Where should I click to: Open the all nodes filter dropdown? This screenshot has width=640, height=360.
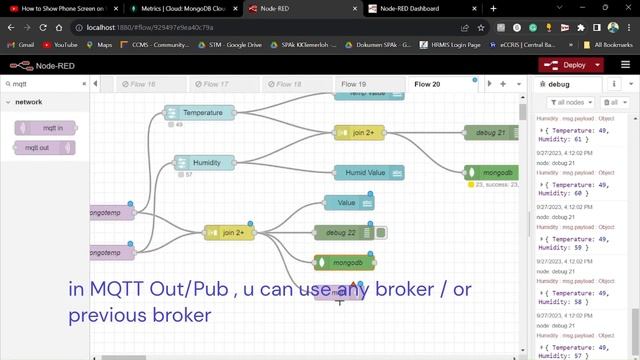[x=571, y=102]
